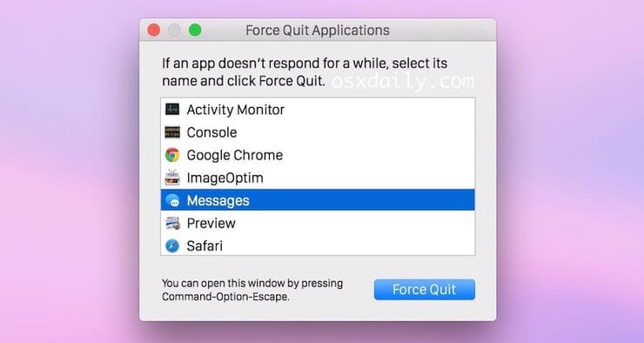This screenshot has height=343, width=644.
Task: Click the Force Quit Applications title text
Action: [x=318, y=30]
